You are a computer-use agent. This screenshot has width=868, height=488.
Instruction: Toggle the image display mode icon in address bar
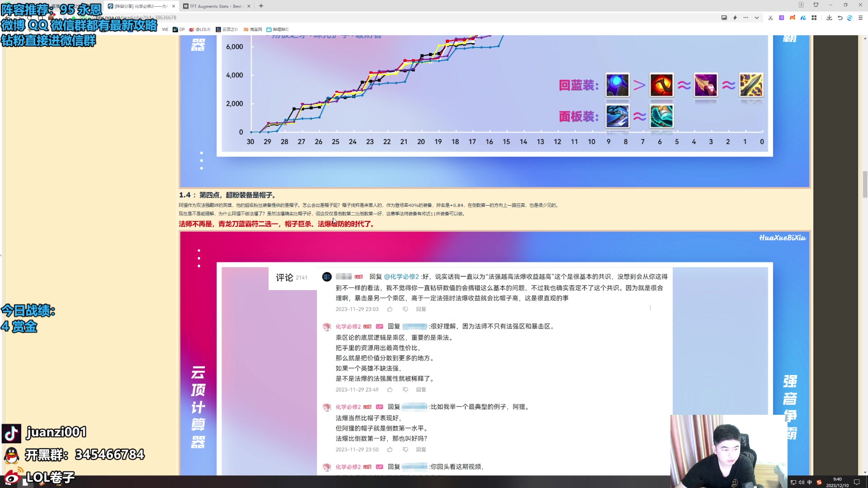pos(724,18)
